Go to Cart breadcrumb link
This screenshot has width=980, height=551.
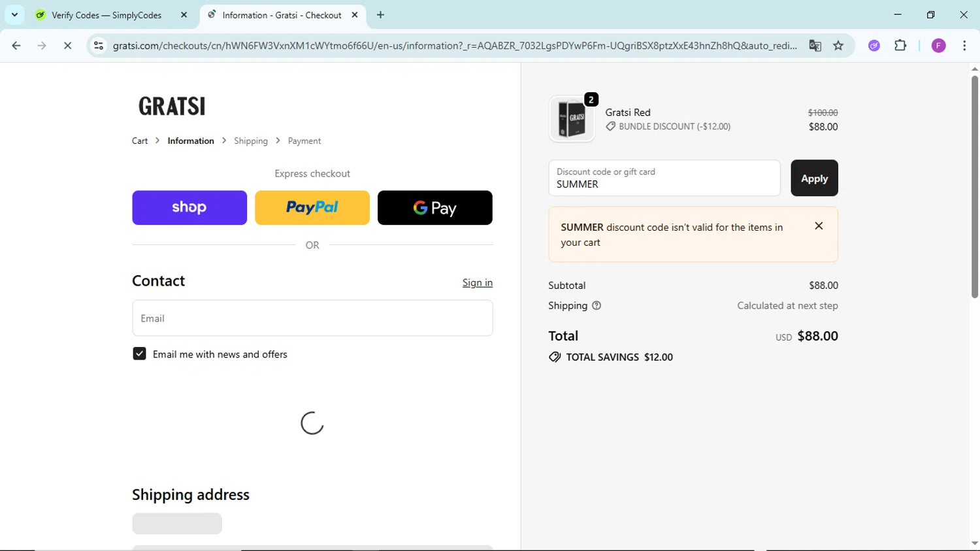[x=140, y=141]
